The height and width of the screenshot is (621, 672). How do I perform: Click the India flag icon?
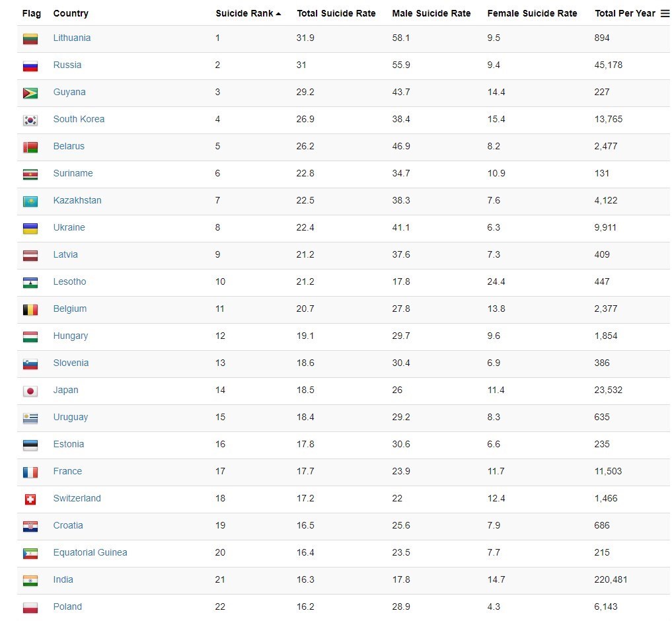click(30, 581)
